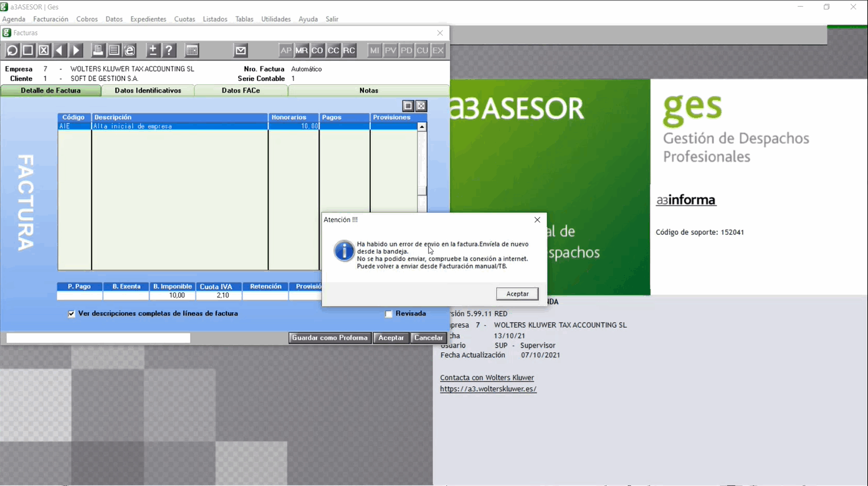Click Guardar como Proforma button

point(330,338)
